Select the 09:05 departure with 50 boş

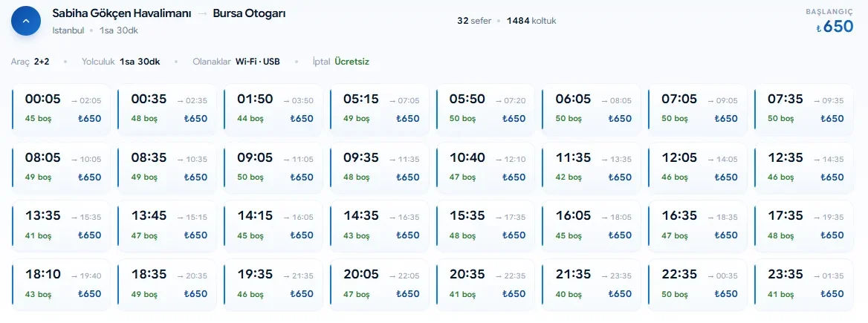[x=273, y=168]
